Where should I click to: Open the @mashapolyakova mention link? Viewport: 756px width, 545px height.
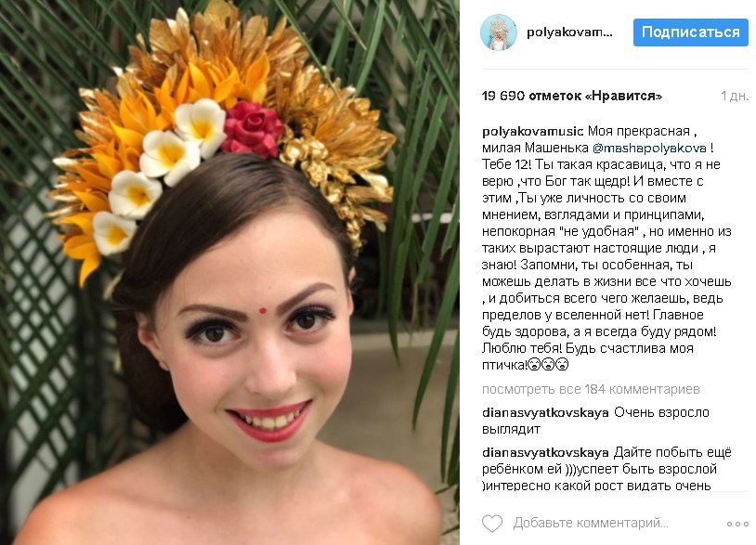pyautogui.click(x=649, y=148)
